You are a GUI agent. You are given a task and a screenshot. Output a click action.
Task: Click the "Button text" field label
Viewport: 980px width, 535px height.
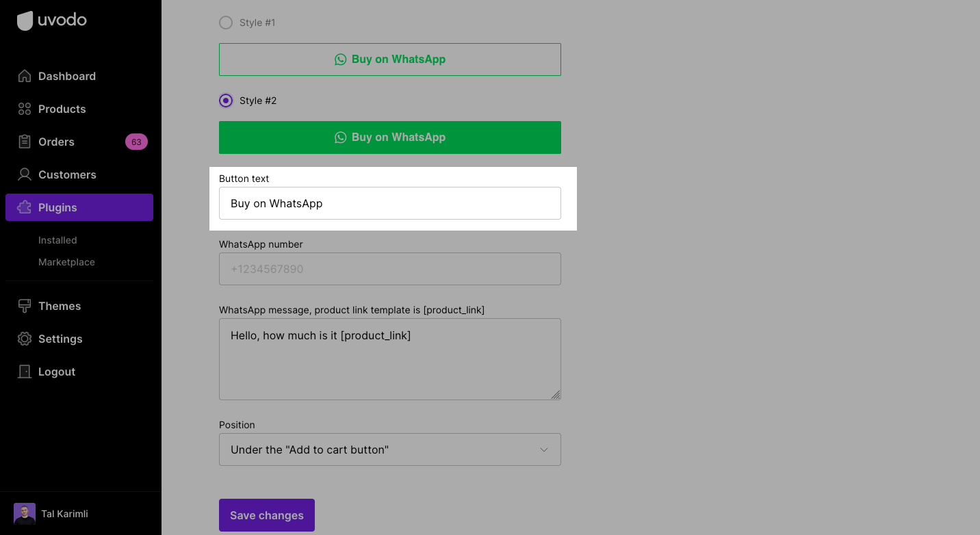(244, 179)
